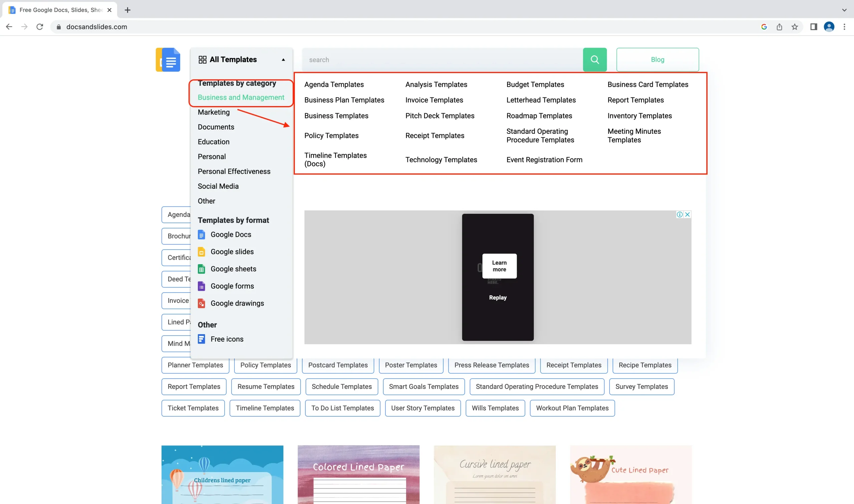This screenshot has height=504, width=854.
Task: Collapse the All Templates dropdown chevron
Action: pyautogui.click(x=283, y=59)
